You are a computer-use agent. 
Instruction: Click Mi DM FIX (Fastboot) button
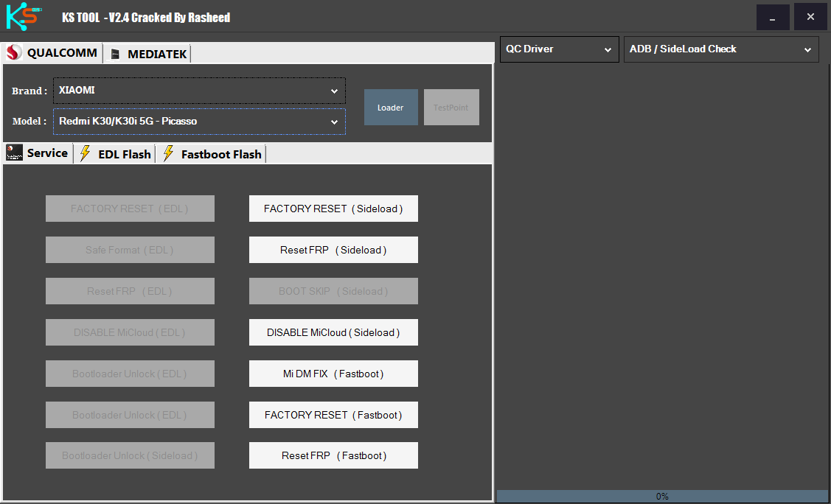coord(333,374)
